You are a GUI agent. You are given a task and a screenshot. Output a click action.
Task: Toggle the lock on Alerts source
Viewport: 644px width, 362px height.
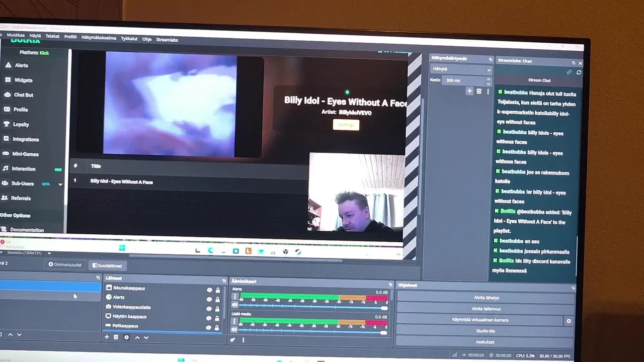[x=218, y=300]
